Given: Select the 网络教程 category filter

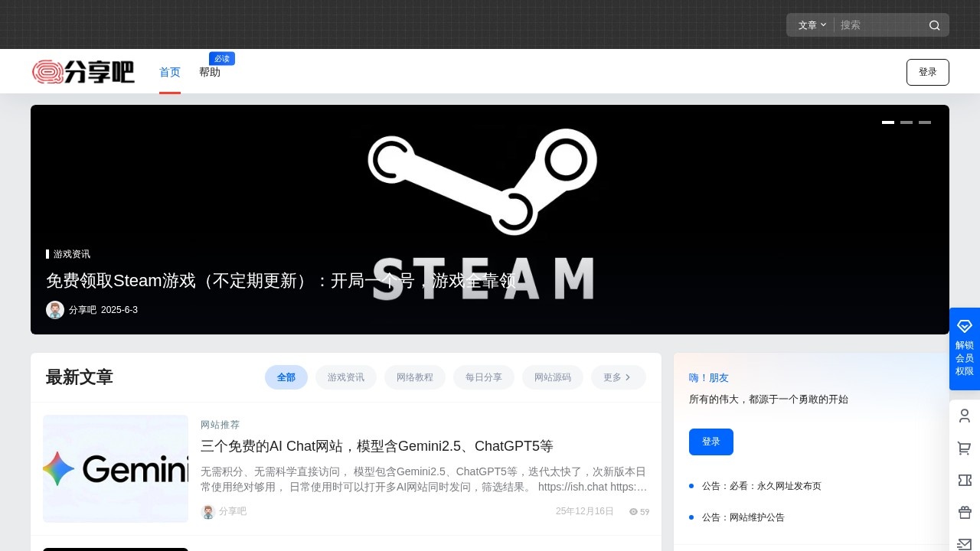Looking at the screenshot, I should pos(415,377).
